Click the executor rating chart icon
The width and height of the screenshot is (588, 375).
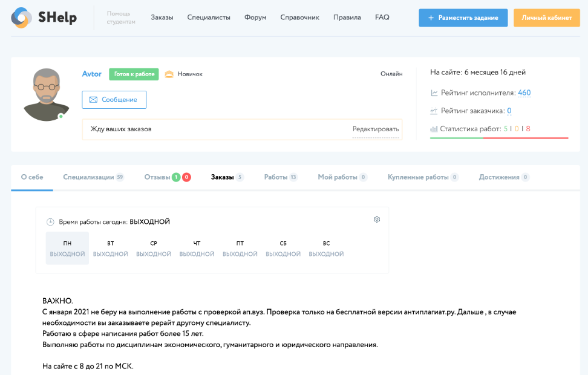(436, 93)
